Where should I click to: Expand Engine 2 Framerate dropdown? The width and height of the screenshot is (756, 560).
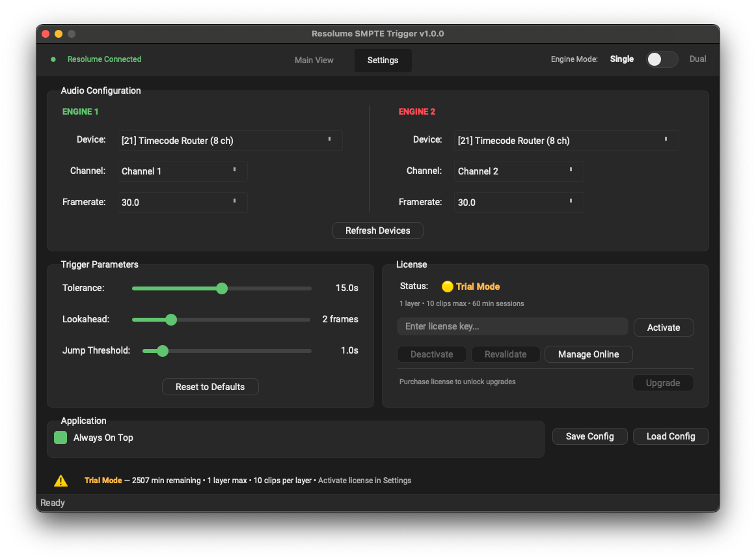519,203
